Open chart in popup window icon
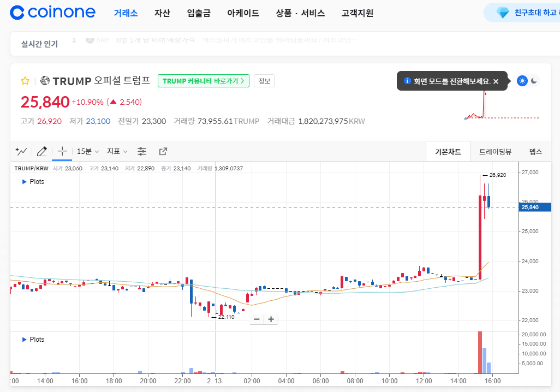Image resolution: width=560 pixels, height=392 pixels. (163, 152)
